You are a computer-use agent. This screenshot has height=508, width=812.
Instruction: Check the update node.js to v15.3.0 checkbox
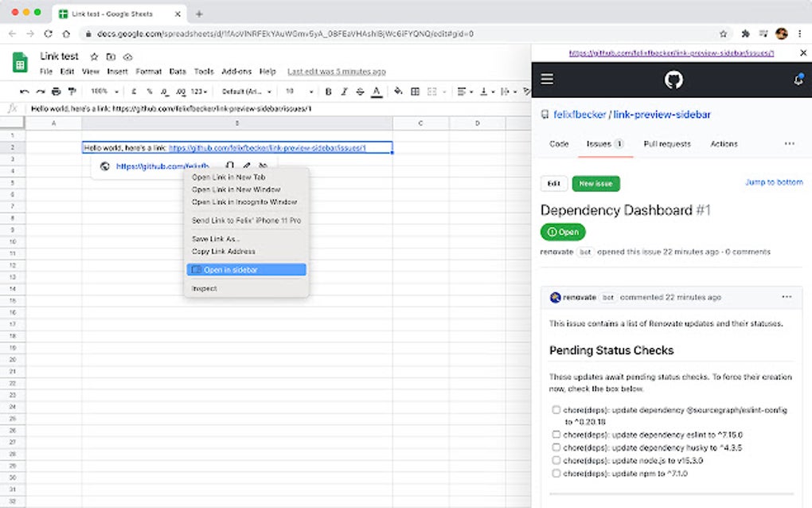click(556, 460)
